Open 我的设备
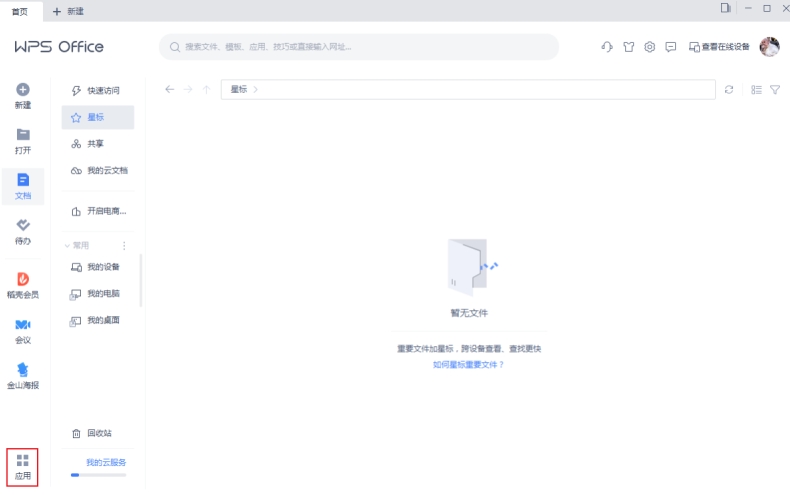 click(98, 267)
